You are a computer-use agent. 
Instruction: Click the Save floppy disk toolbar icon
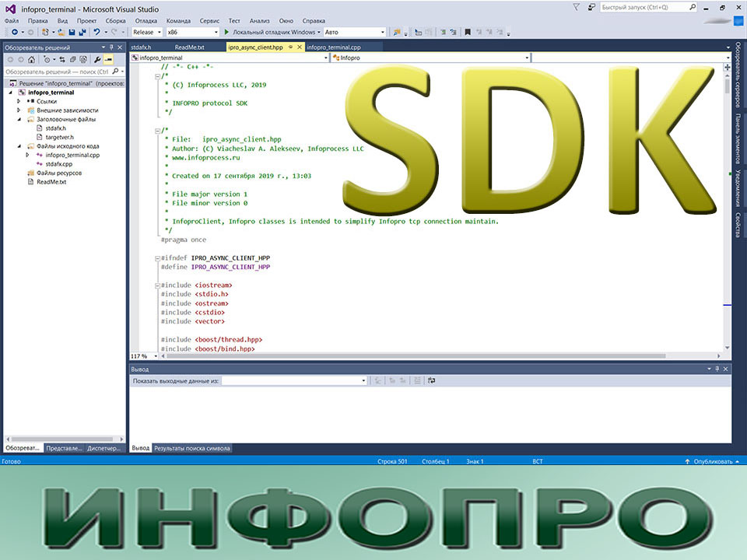(72, 32)
